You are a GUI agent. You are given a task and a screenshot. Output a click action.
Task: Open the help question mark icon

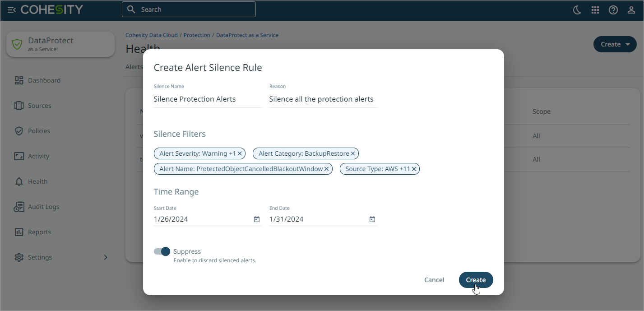613,10
